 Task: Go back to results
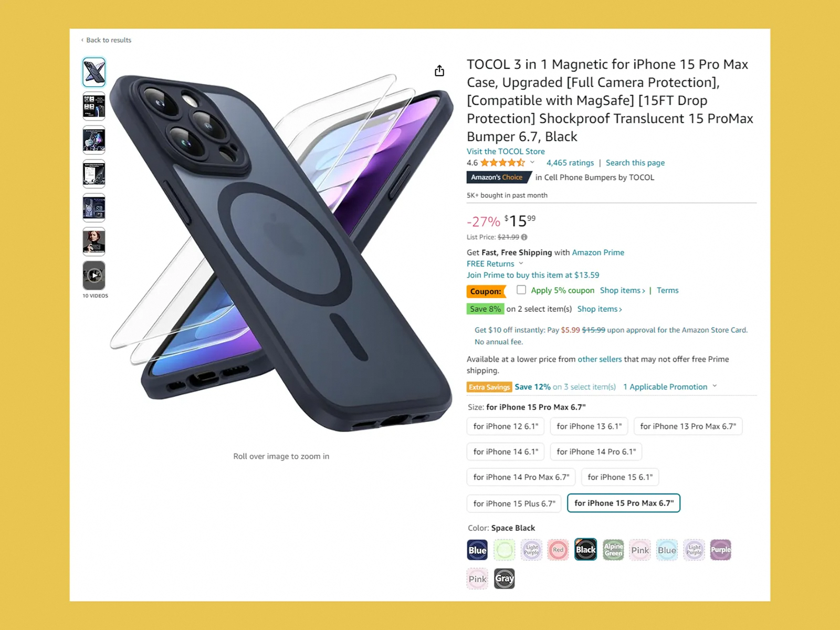point(108,40)
